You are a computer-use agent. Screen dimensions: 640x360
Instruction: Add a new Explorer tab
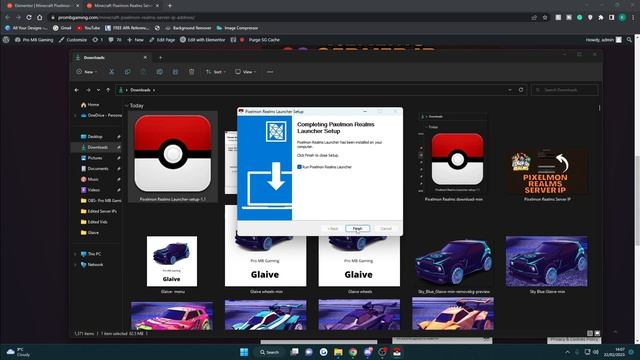(x=160, y=58)
